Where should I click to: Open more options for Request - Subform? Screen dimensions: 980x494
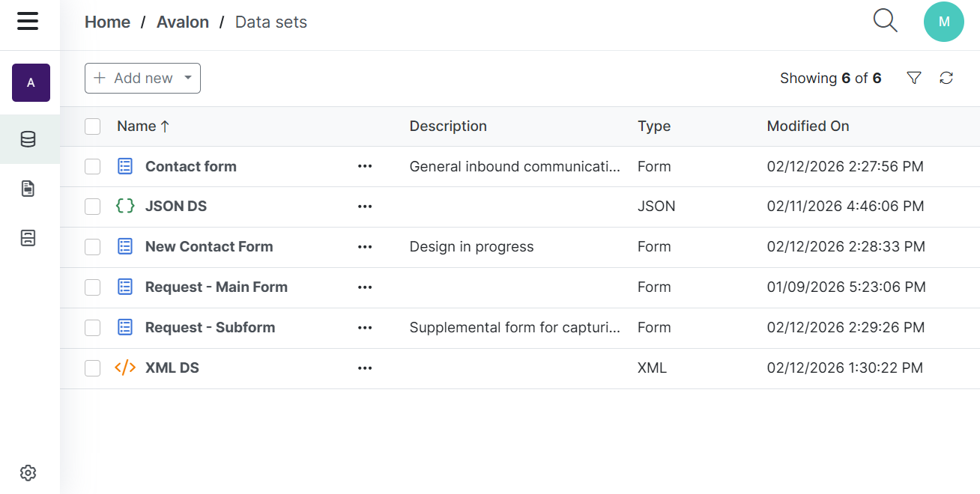point(365,328)
